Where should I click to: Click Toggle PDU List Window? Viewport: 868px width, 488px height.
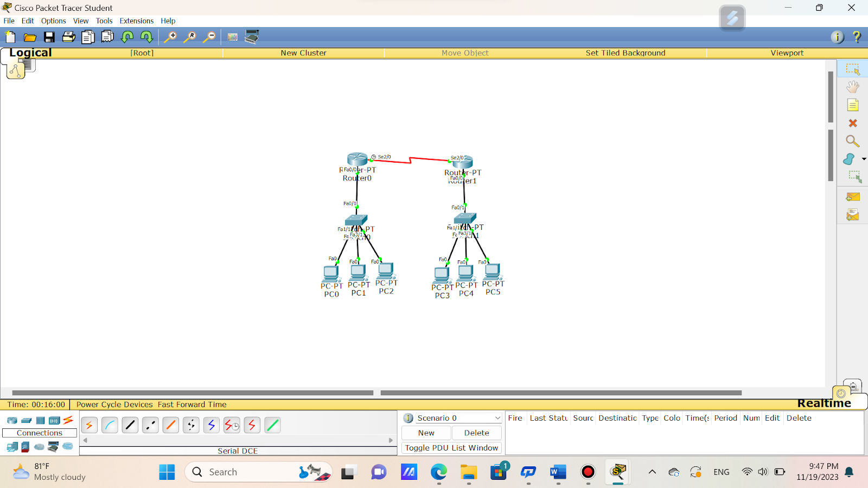tap(451, 448)
